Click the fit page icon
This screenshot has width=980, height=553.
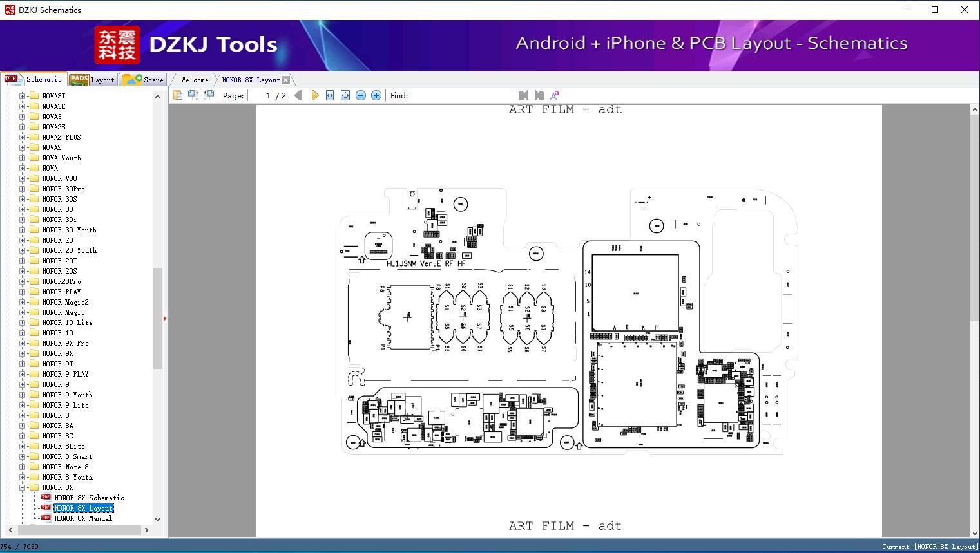coord(345,95)
